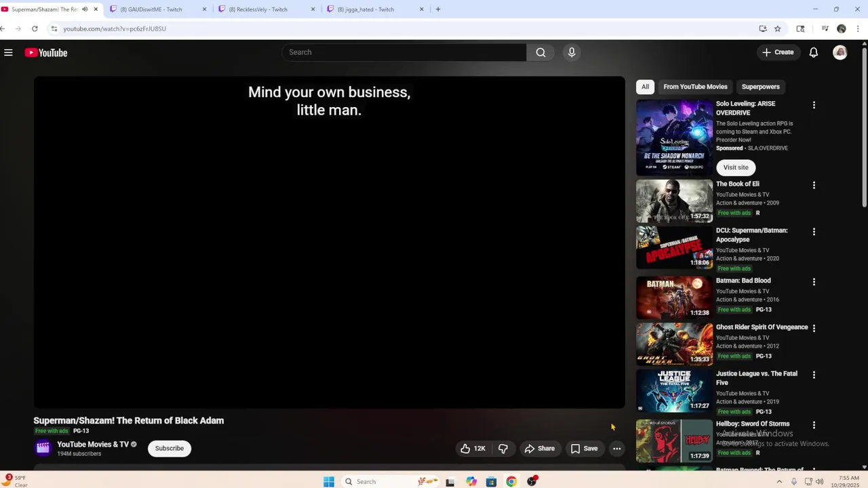Open the media controls icon in Chrome toolbar
The image size is (868, 488).
pyautogui.click(x=825, y=28)
